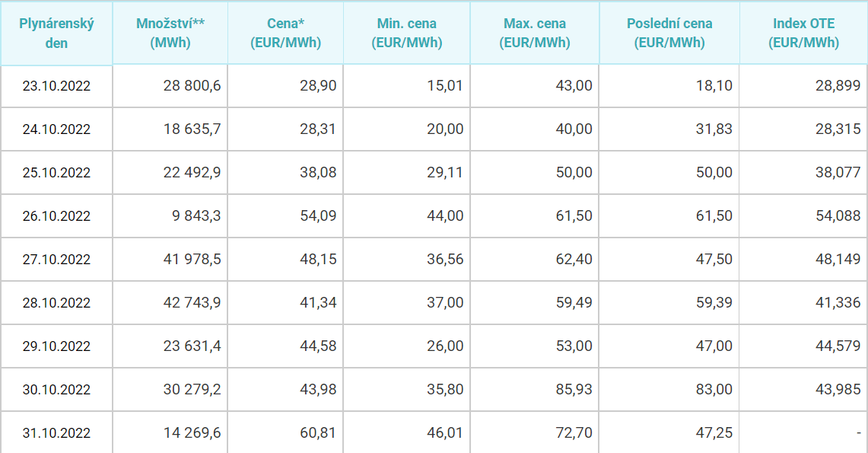Select quantity value 41 978,5
Screen dimensions: 868x453
(170, 259)
